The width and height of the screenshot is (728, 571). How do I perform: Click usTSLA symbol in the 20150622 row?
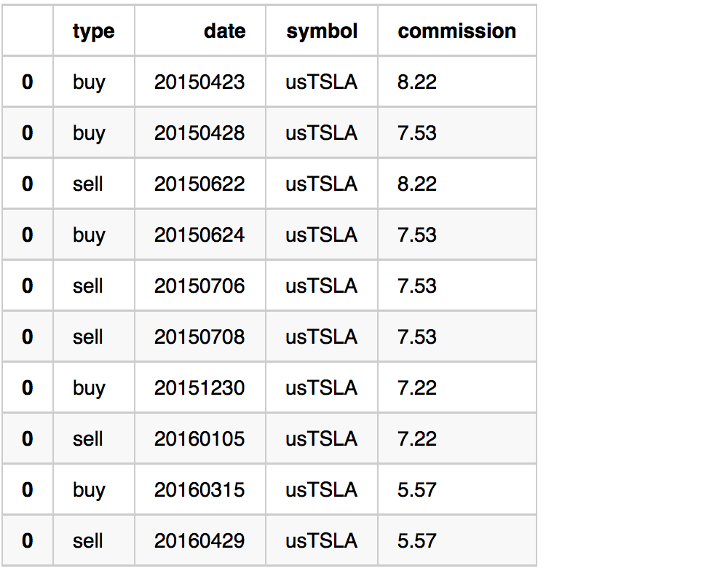coord(321,184)
